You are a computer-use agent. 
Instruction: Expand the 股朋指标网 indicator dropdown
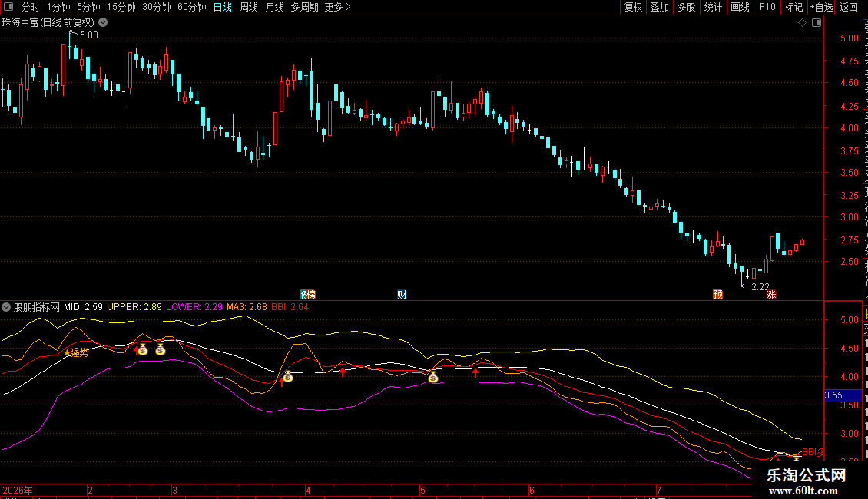pos(6,307)
